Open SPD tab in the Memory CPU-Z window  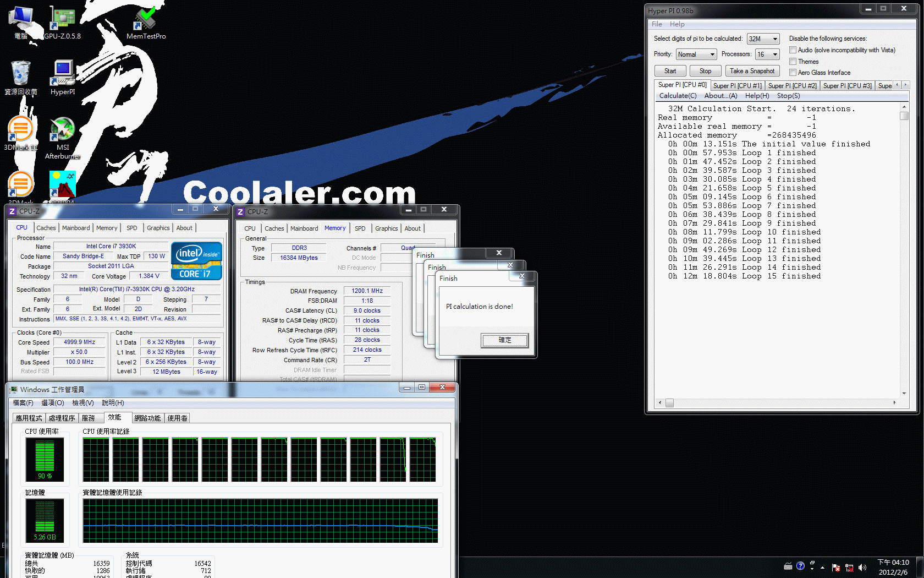(360, 228)
